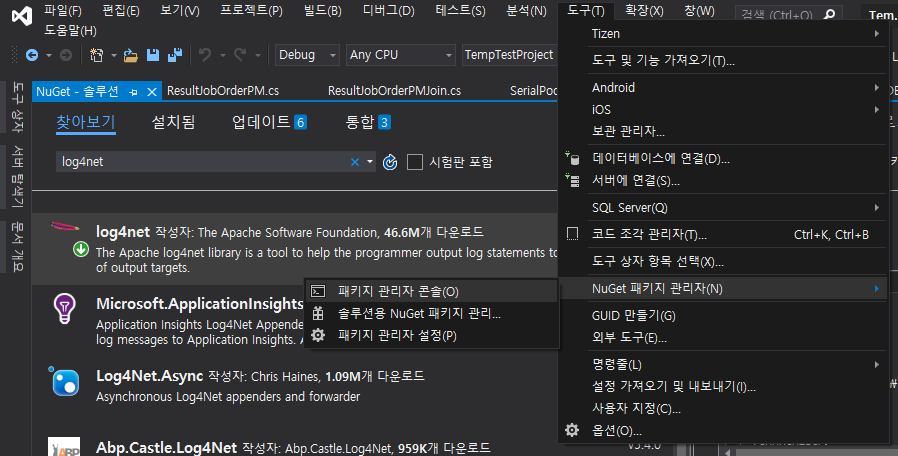Image resolution: width=898 pixels, height=456 pixels.
Task: Click the pin icon on NuGet tab
Action: [x=133, y=92]
